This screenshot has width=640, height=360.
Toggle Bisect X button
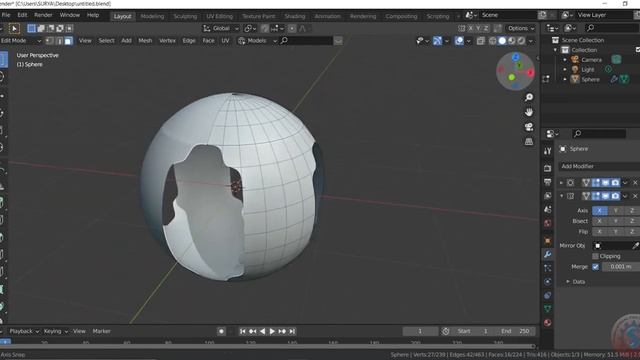coord(600,221)
